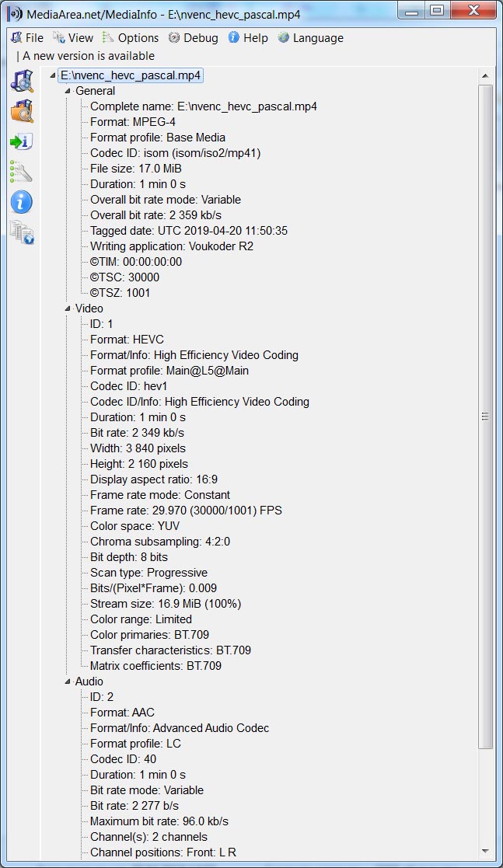
Task: Select 'Chroma subsampling: 4:2:0' row
Action: (160, 542)
